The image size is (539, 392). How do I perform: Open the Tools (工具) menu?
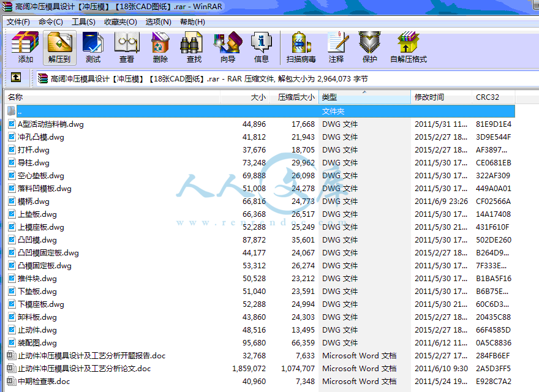pos(83,22)
